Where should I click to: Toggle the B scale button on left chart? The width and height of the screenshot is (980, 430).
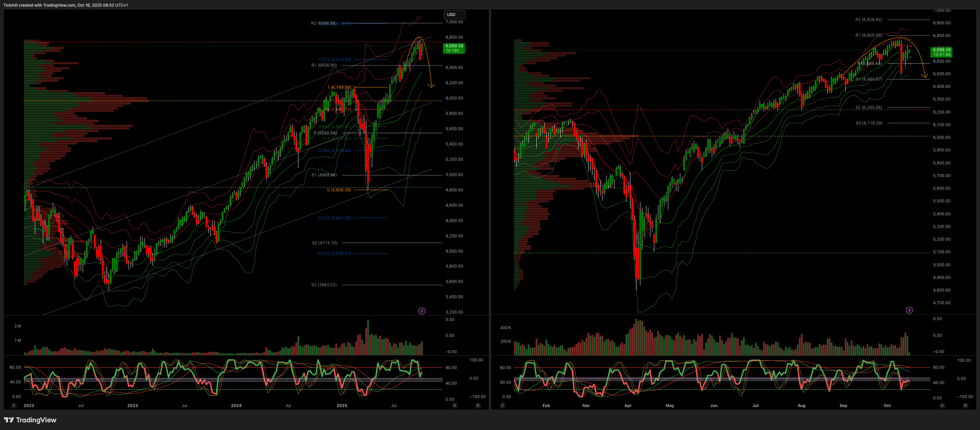pos(478,406)
